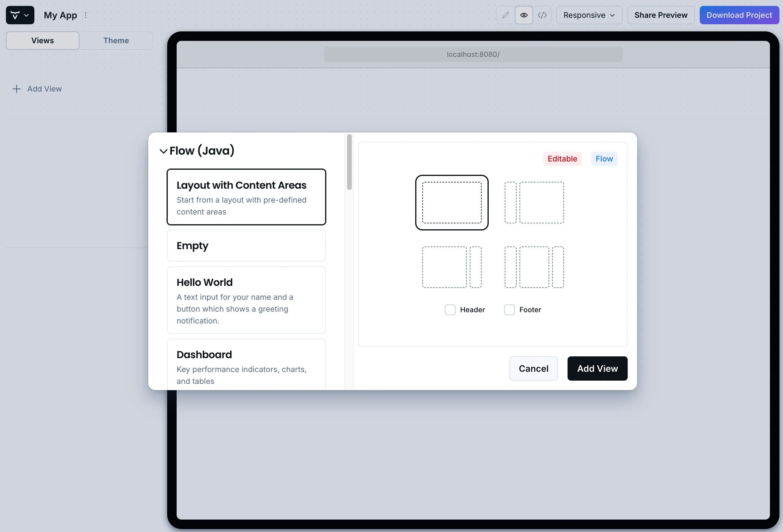This screenshot has height=532, width=783.
Task: Cancel the Add View dialog
Action: tap(533, 368)
